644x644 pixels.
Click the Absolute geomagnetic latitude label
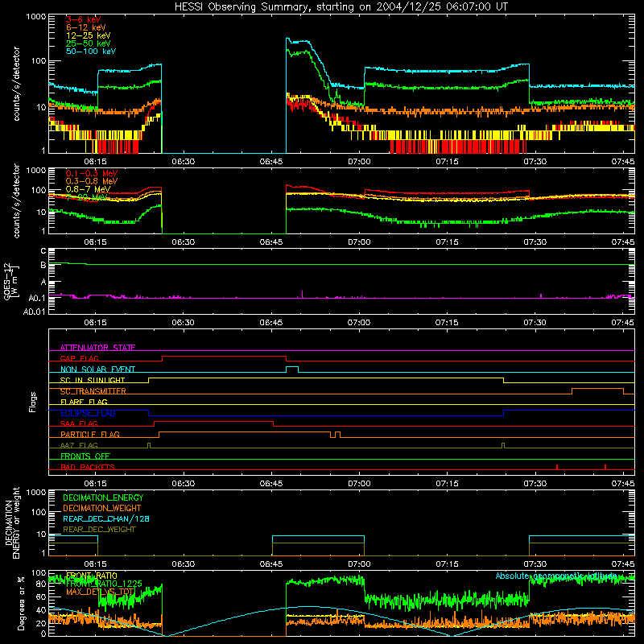coord(556,576)
